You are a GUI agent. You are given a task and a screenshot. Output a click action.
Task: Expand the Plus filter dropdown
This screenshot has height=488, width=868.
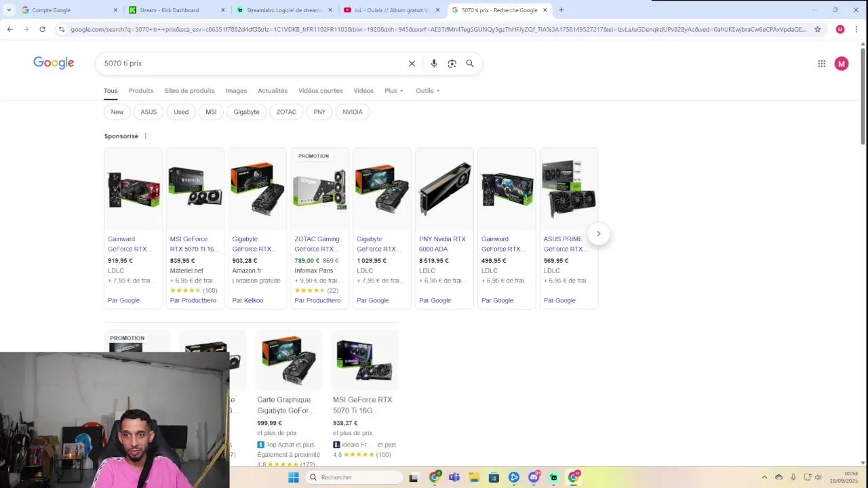(x=394, y=91)
